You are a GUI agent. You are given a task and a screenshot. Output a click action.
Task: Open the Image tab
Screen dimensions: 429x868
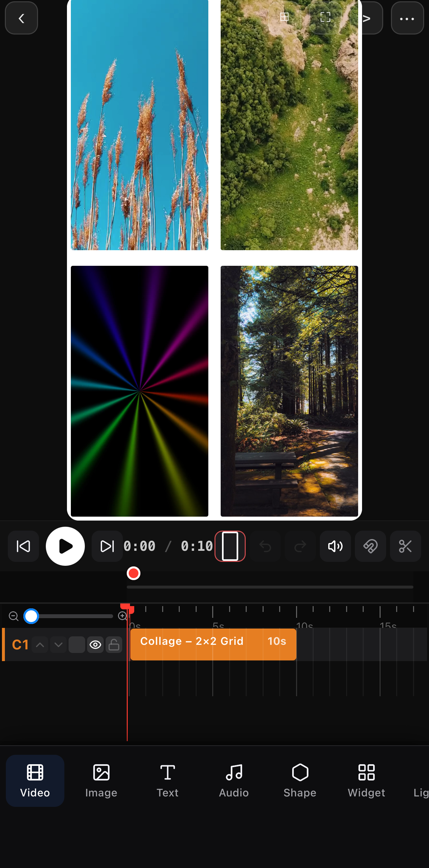(x=101, y=781)
